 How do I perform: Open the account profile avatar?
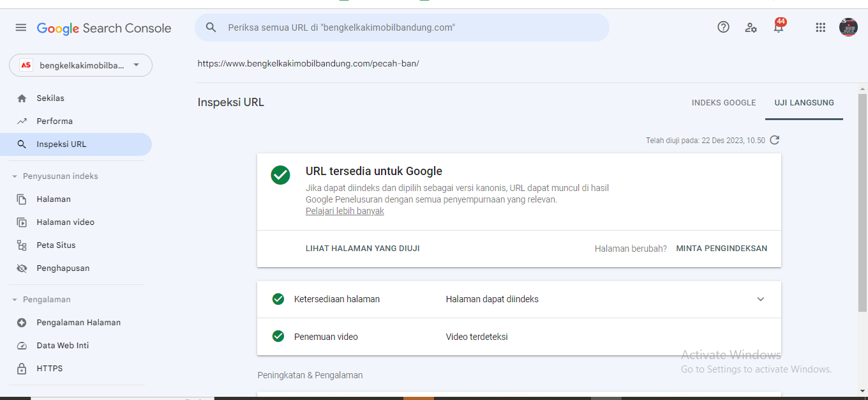pyautogui.click(x=848, y=27)
